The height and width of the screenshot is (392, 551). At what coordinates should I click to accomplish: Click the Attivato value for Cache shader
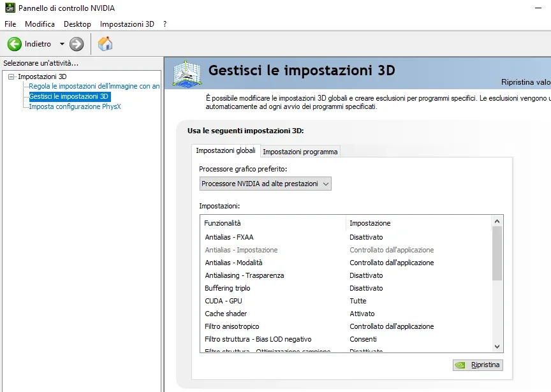(x=362, y=314)
